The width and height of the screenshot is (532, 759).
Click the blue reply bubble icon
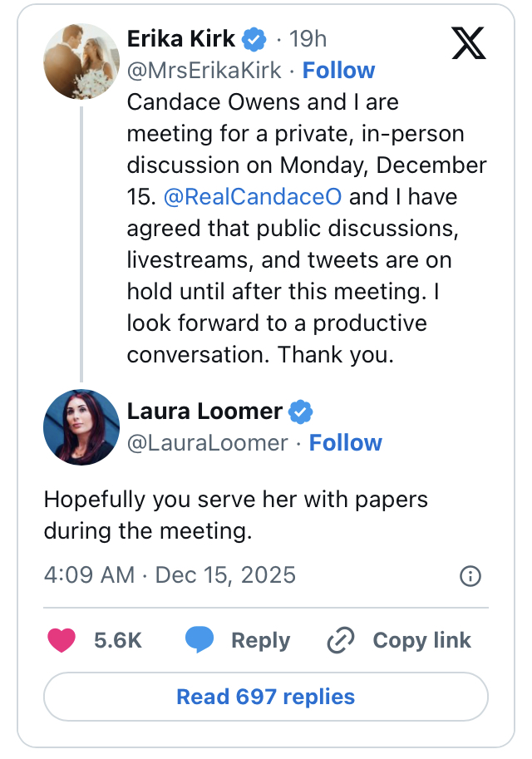click(x=199, y=640)
